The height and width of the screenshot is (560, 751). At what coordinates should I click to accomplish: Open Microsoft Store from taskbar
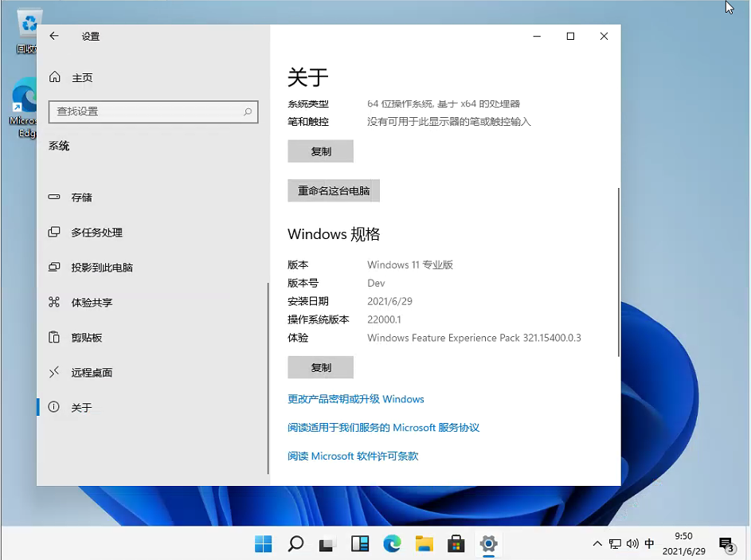pos(456,544)
